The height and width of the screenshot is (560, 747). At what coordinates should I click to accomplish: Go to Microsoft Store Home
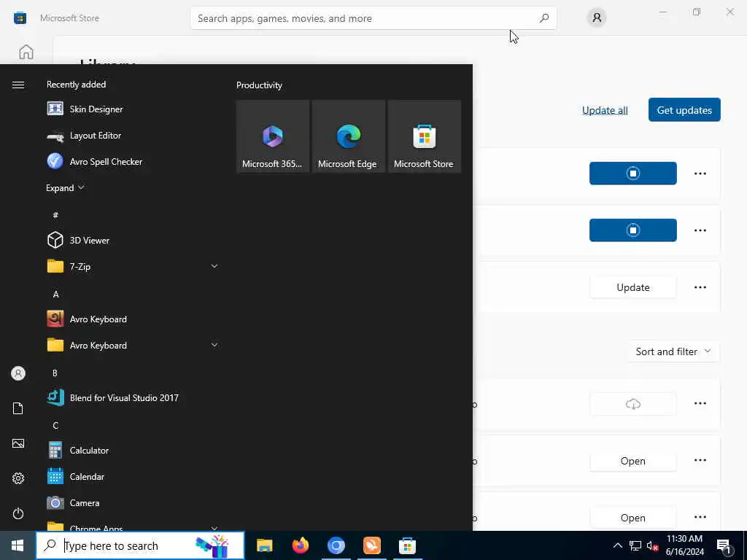[26, 52]
